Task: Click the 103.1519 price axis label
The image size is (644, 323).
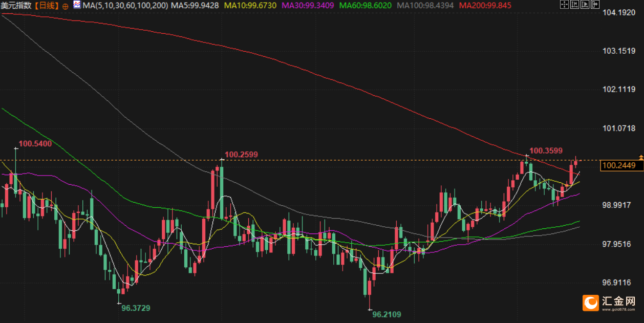Action: pos(619,51)
